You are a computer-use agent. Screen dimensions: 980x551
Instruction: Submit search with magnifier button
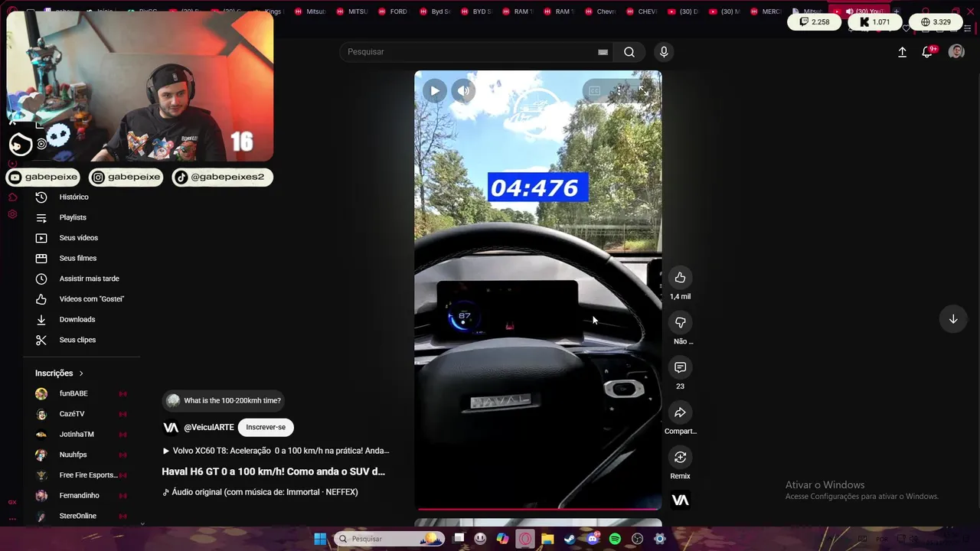pos(629,51)
